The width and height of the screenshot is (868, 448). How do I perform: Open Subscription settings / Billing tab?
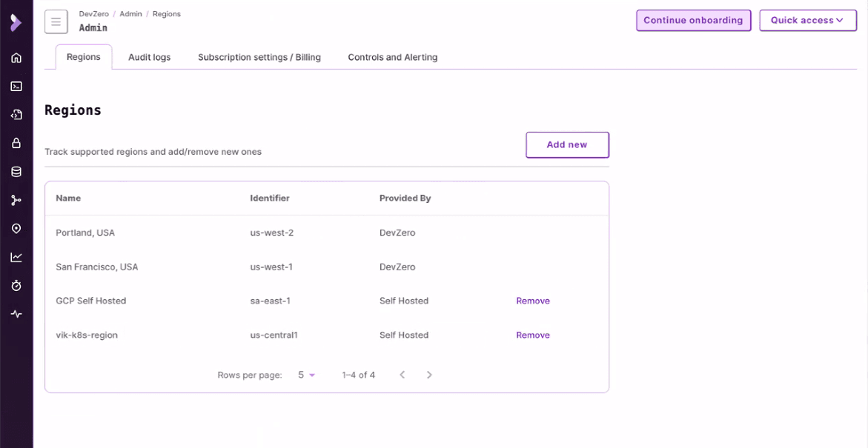(x=259, y=57)
